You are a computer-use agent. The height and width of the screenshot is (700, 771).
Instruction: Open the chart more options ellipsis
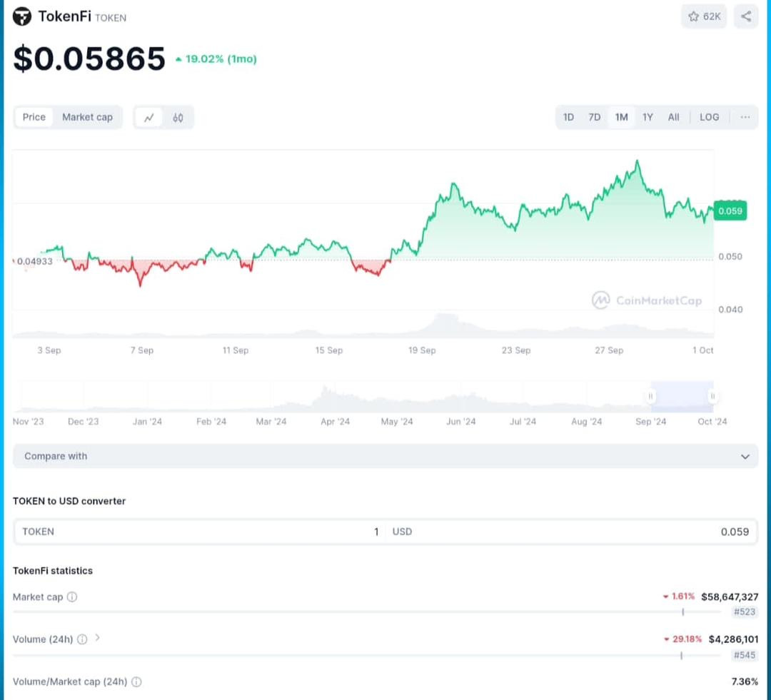(745, 117)
